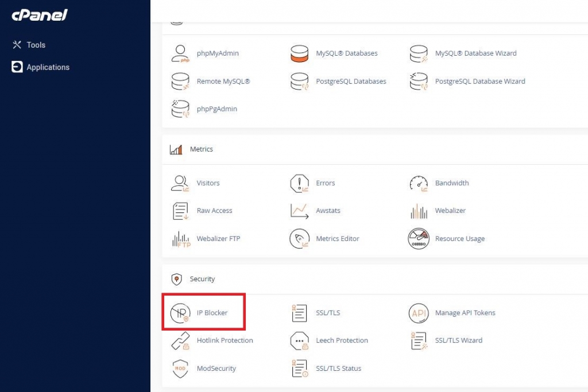Open the IP Blocker icon
This screenshot has width=588, height=392.
180,313
